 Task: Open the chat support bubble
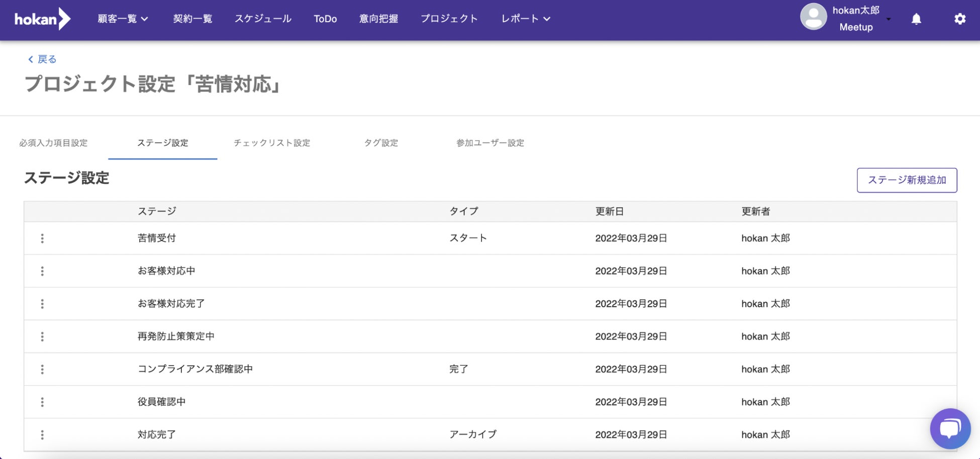pos(949,428)
